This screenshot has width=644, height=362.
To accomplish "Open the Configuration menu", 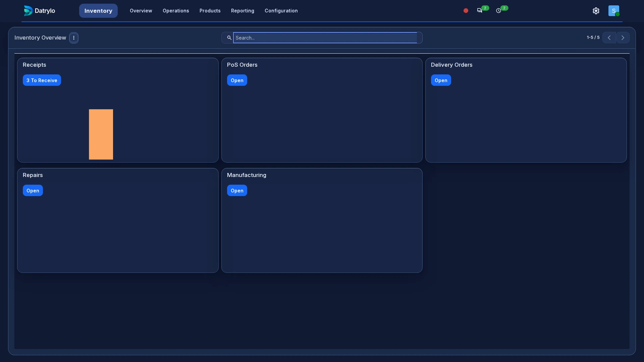I will click(281, 11).
